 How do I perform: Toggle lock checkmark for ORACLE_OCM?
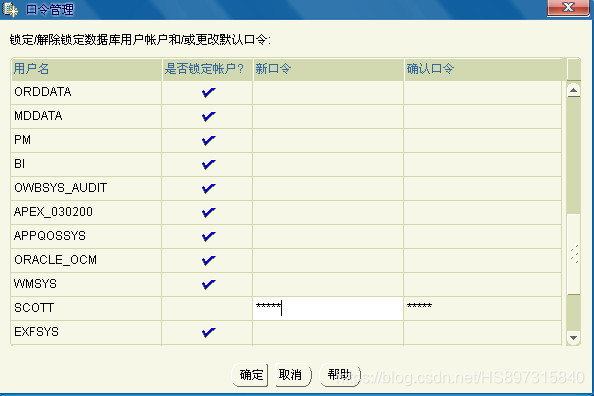[x=208, y=260]
